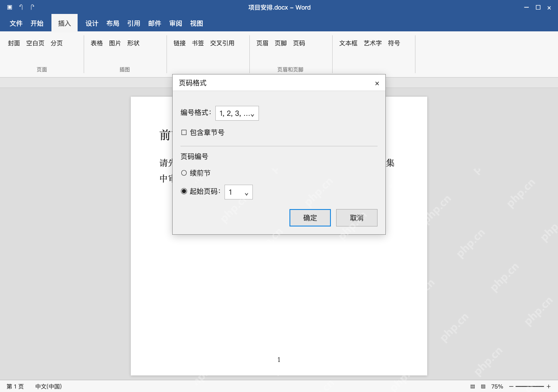Confirm the dialog with 确定
The width and height of the screenshot is (558, 392).
310,218
